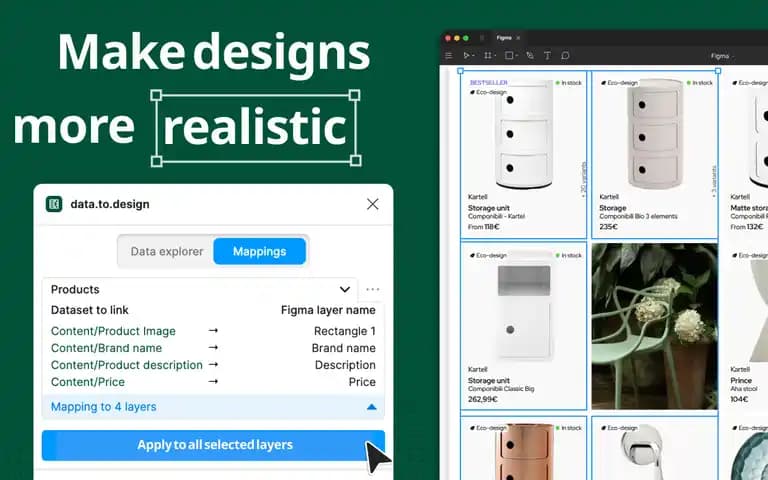
Task: Select the grey Componibili Bio storage image
Action: click(x=655, y=135)
